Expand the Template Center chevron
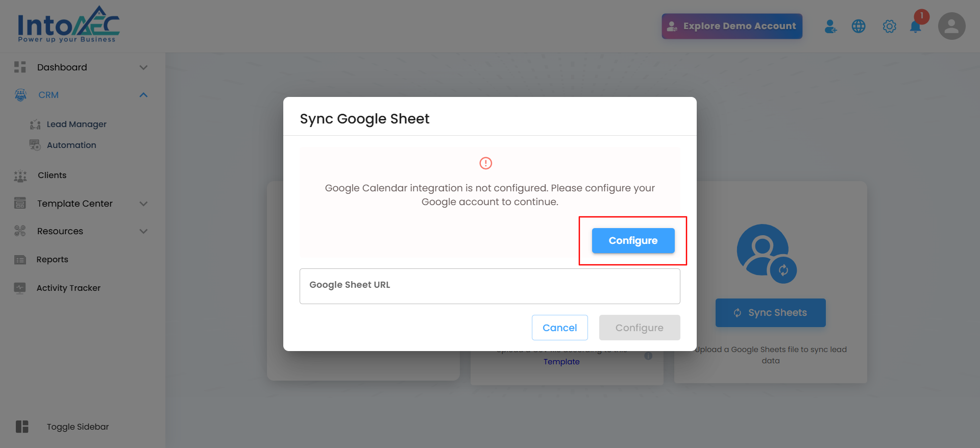 (143, 204)
